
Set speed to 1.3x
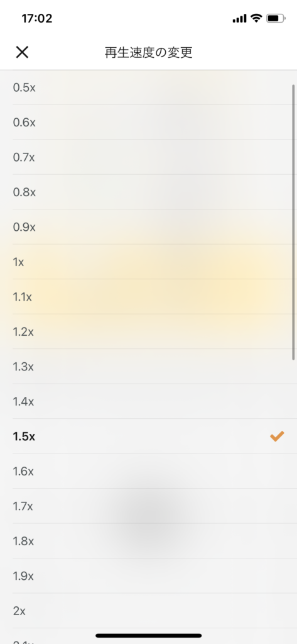148,367
